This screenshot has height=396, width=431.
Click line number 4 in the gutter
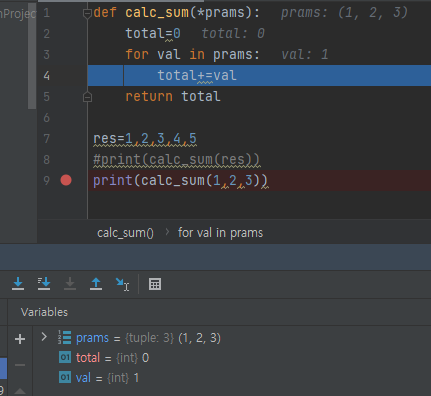tap(47, 76)
